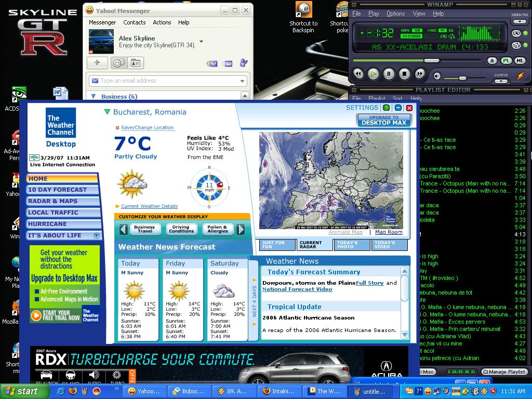Screen dimensions: 532x399
Task: Expand Alex Skyline status dropdown
Action: tap(201, 42)
